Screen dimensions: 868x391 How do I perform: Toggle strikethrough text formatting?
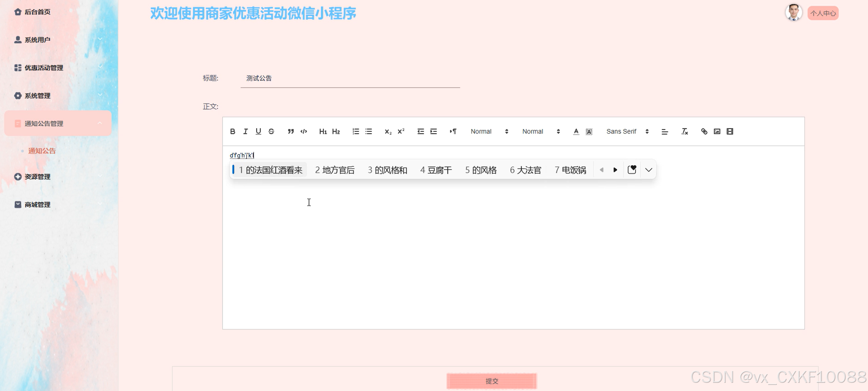271,131
